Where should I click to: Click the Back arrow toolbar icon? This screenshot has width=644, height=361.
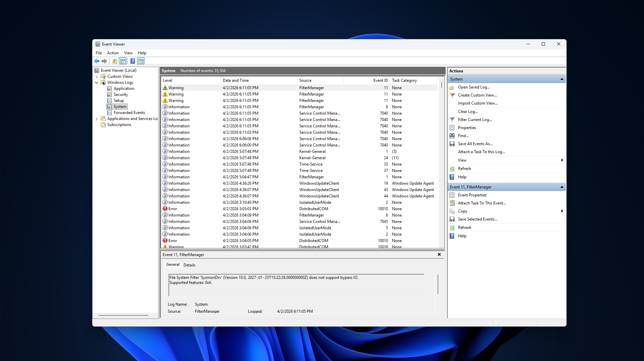[97, 61]
